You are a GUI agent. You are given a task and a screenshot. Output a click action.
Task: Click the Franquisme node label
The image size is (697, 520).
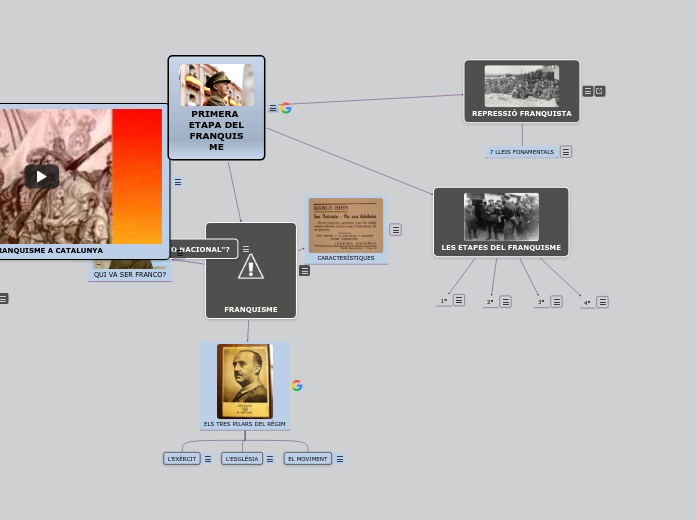[251, 309]
